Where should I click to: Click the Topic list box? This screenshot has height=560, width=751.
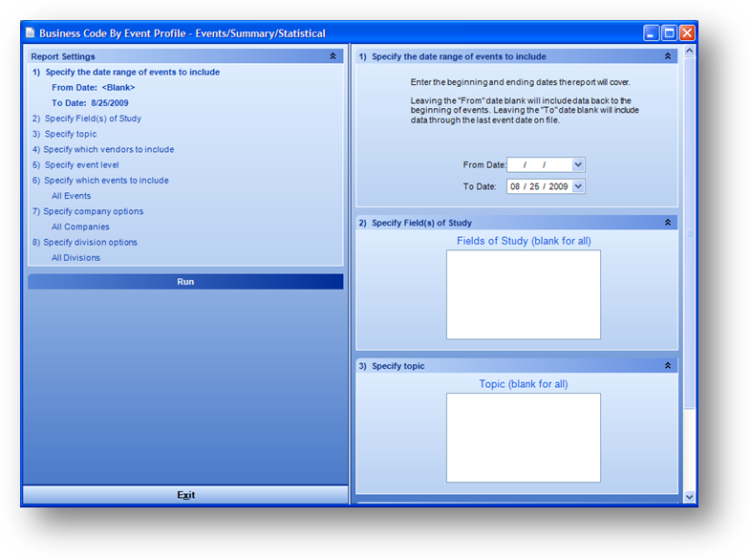click(x=523, y=438)
